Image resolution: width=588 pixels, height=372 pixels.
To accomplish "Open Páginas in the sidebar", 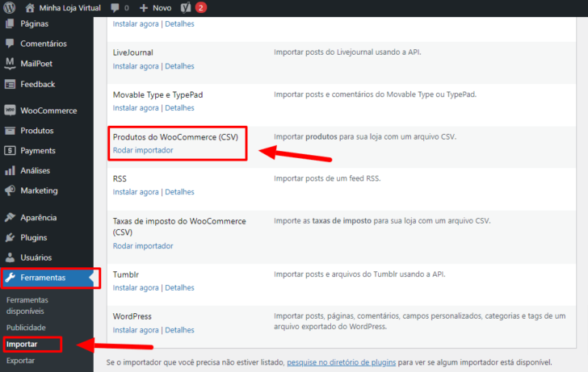I will tap(35, 23).
